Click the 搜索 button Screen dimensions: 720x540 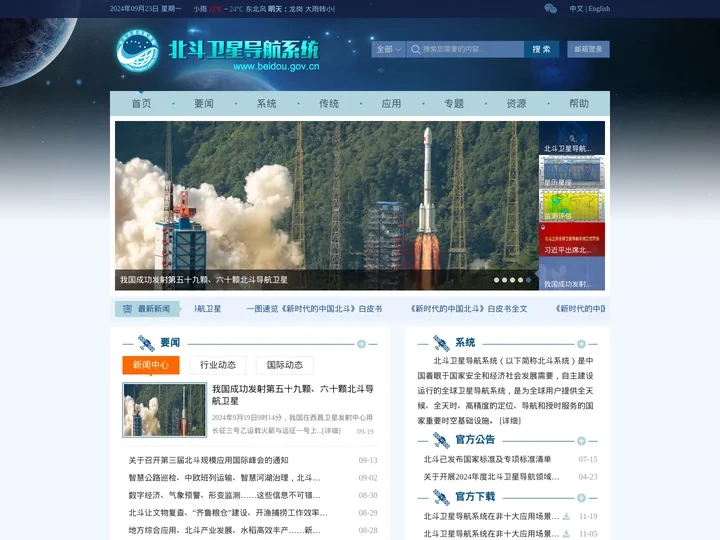[541, 49]
